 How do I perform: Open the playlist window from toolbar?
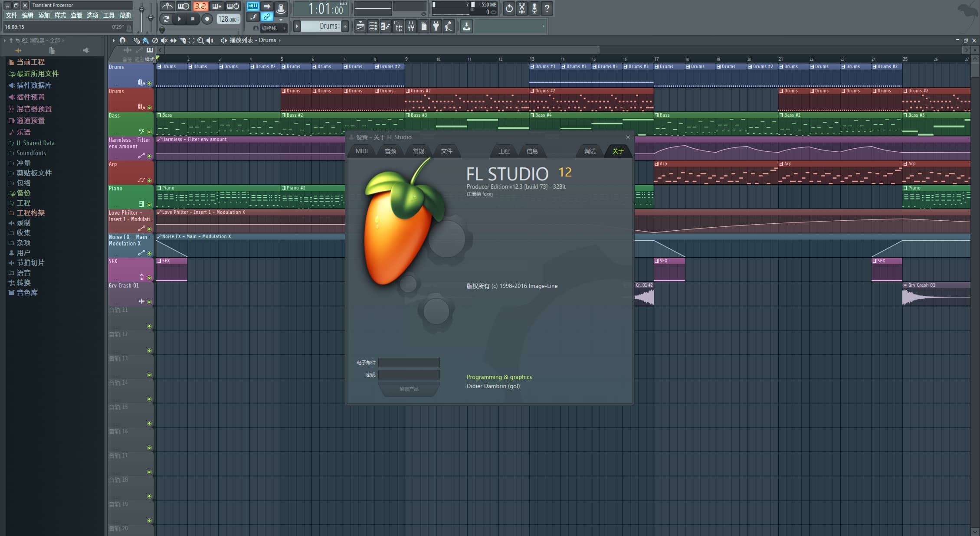(360, 27)
